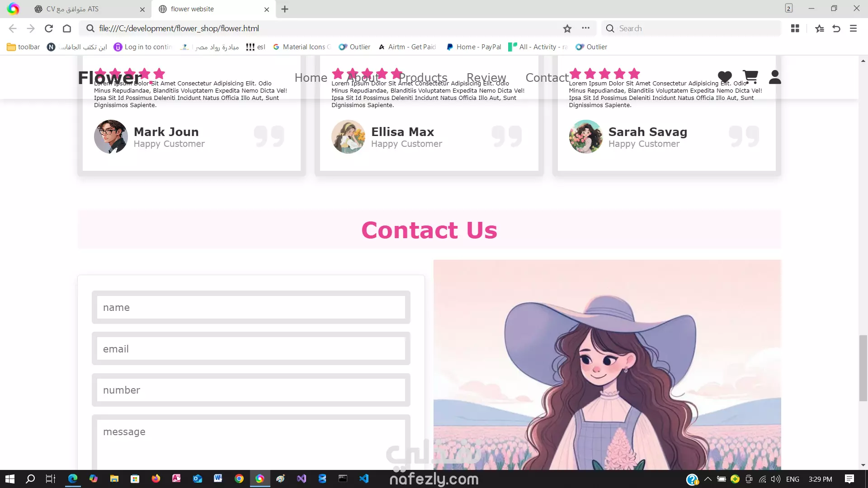This screenshot has height=488, width=868.
Task: Expand the system tray hidden icons chevron
Action: tap(708, 479)
